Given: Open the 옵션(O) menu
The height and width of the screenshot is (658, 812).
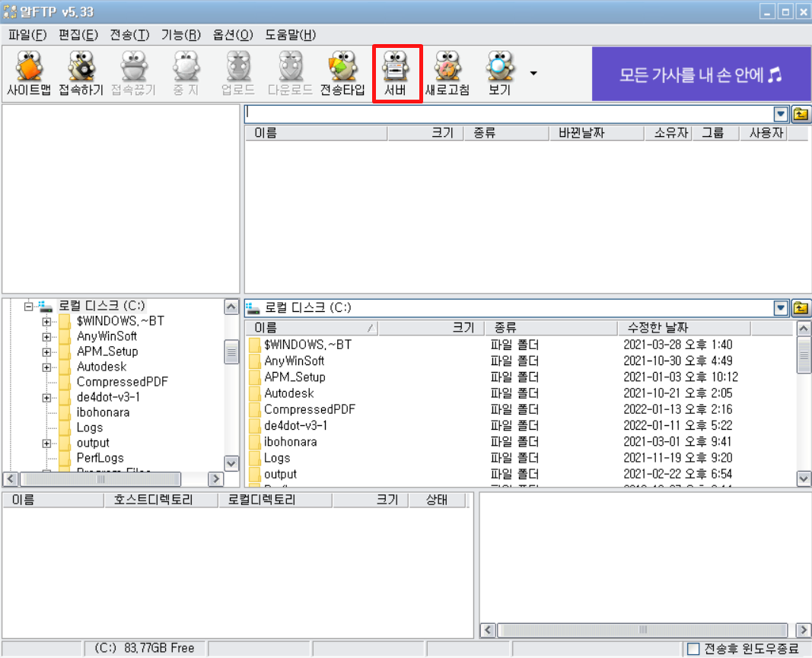Looking at the screenshot, I should (233, 35).
